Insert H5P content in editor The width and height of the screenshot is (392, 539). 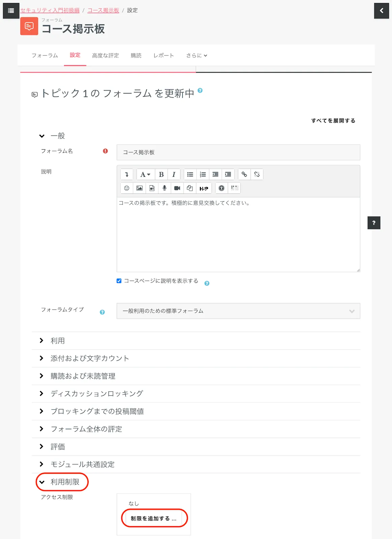(x=204, y=188)
